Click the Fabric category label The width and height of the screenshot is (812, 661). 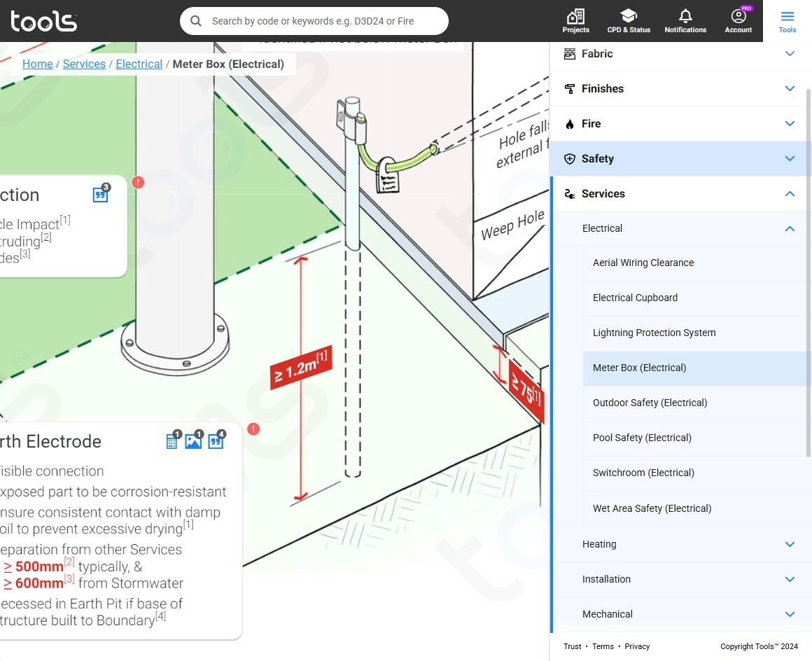coord(597,54)
